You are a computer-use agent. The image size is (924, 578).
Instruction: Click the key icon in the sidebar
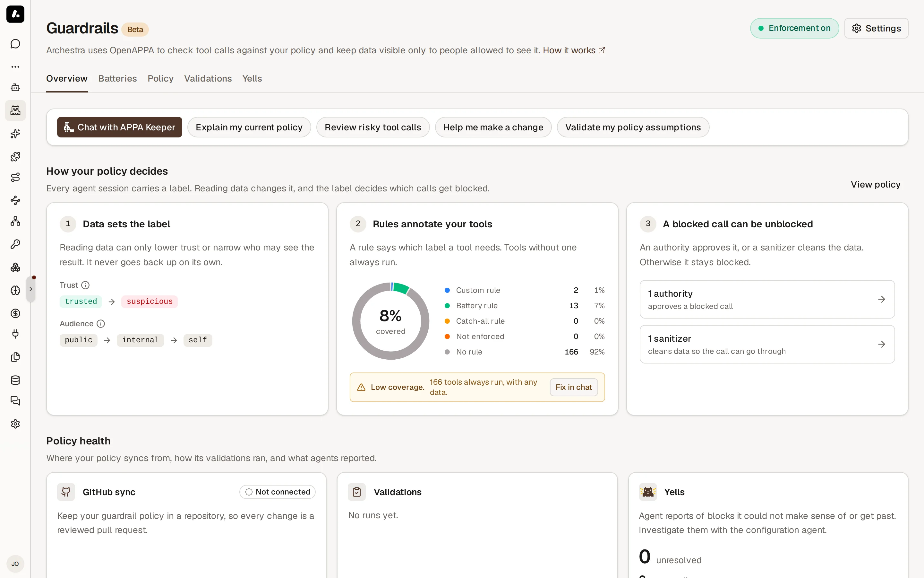tap(15, 244)
